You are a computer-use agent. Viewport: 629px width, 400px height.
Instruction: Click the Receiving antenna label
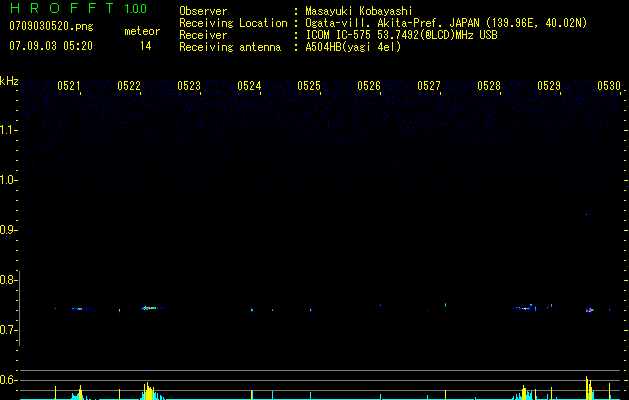[230, 47]
